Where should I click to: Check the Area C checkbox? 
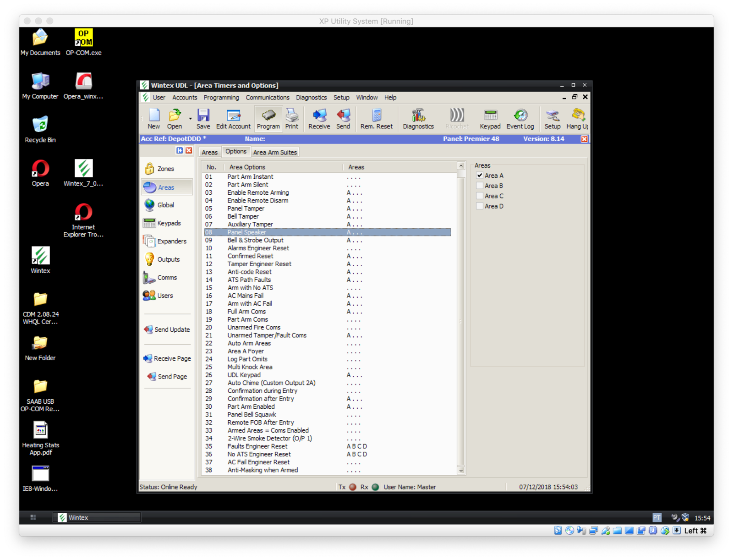click(x=480, y=196)
